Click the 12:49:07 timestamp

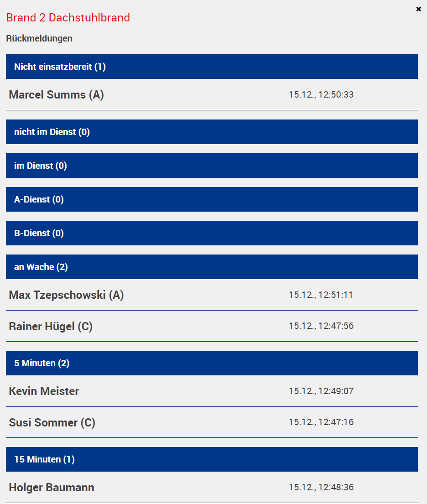coord(321,391)
